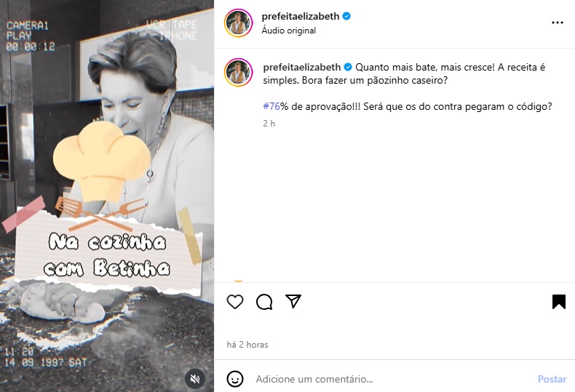The width and height of the screenshot is (575, 392).
Task: Click the header profile picture avatar
Action: [x=239, y=23]
